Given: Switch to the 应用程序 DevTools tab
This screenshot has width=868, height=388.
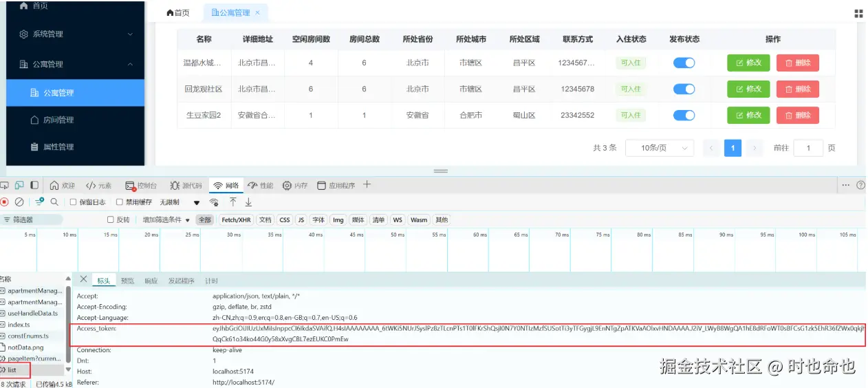Looking at the screenshot, I should click(x=336, y=185).
